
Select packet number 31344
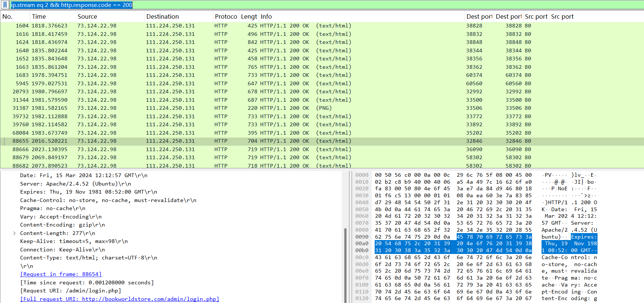(x=322, y=100)
